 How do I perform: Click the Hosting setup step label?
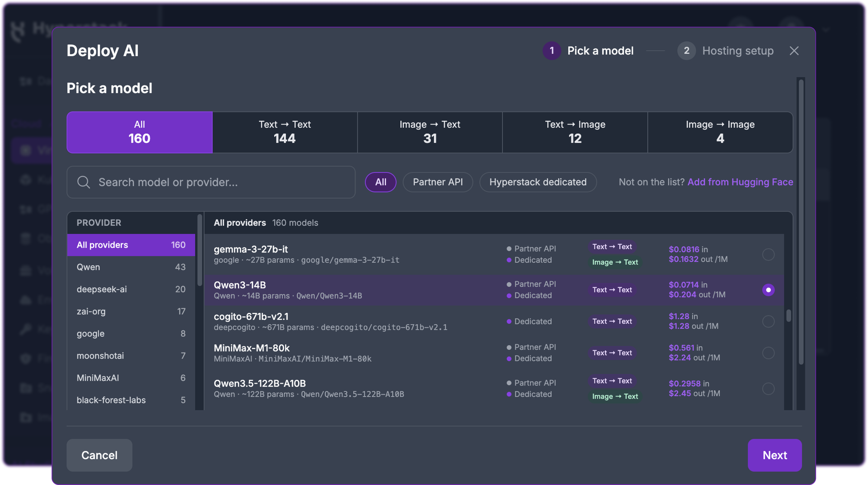pyautogui.click(x=738, y=51)
